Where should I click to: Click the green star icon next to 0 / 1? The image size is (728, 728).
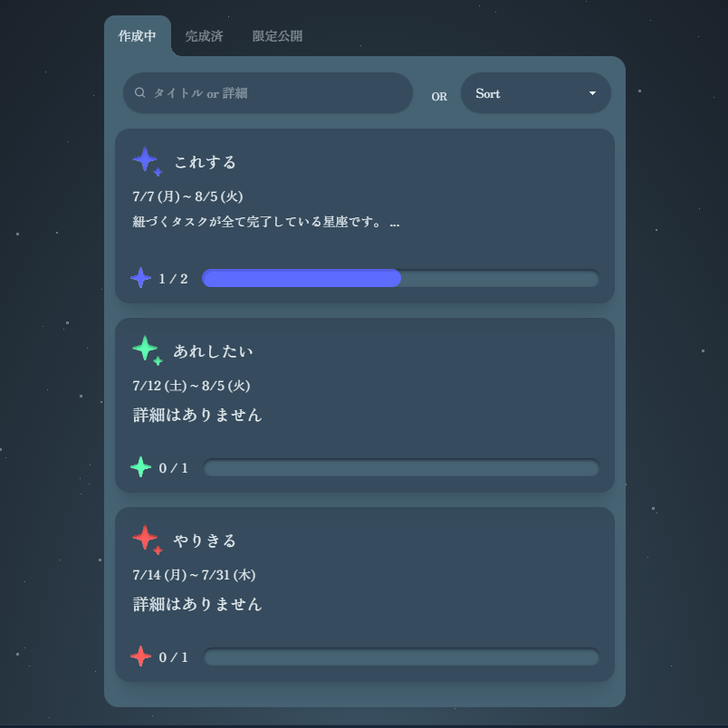[140, 466]
